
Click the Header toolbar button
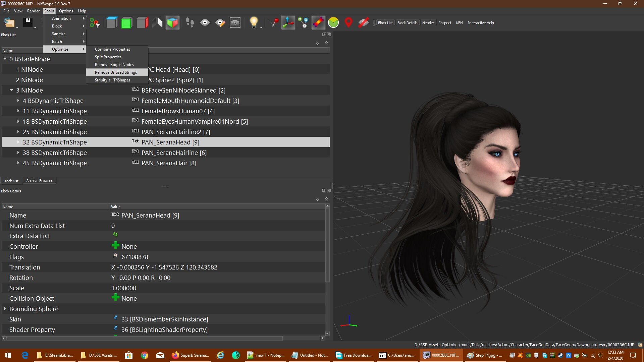coord(428,23)
